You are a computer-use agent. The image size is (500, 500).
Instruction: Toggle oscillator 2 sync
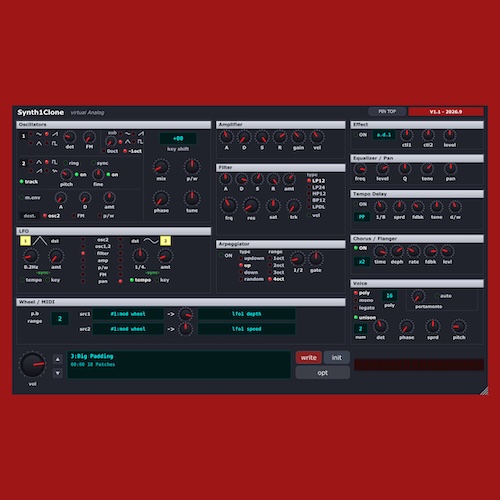click(x=100, y=163)
